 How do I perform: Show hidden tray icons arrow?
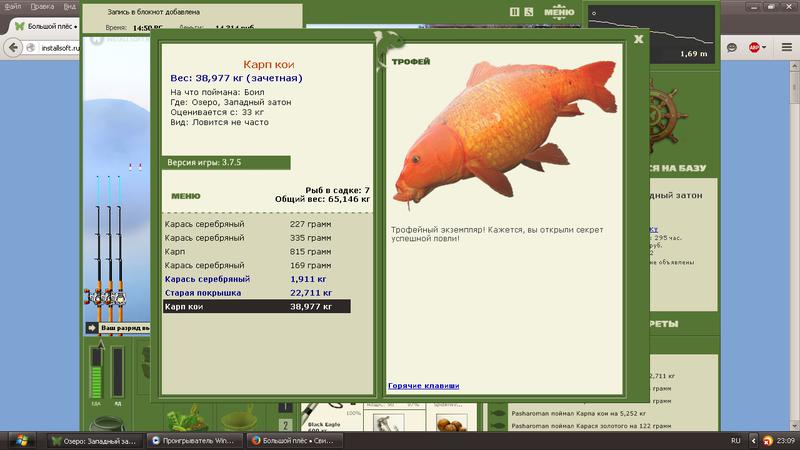click(754, 441)
